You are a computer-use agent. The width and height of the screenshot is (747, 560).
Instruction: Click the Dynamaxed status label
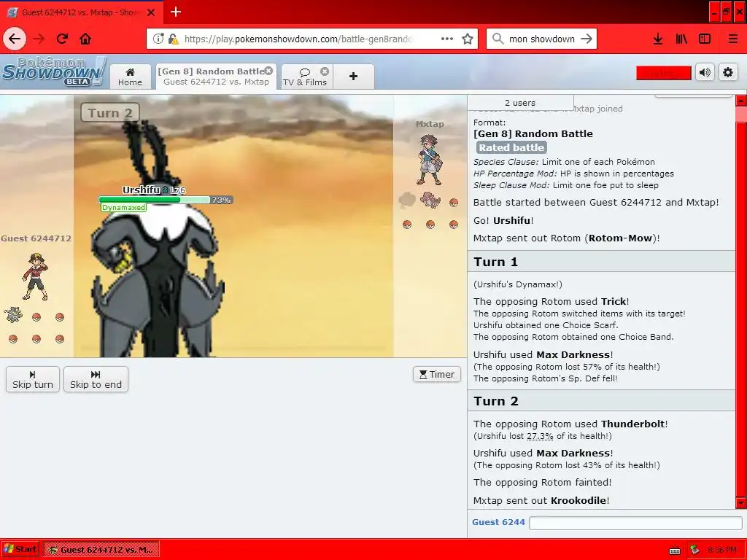[123, 208]
